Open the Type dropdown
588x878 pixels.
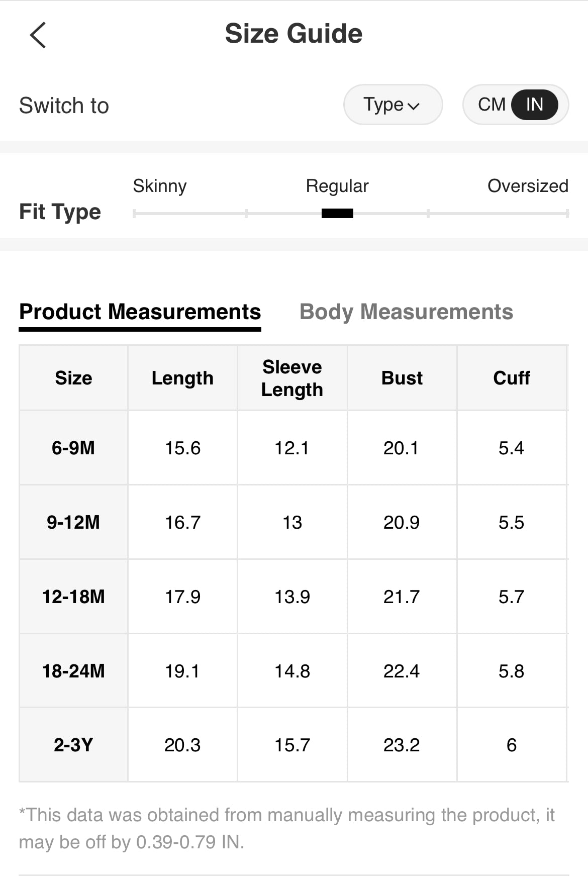click(392, 105)
